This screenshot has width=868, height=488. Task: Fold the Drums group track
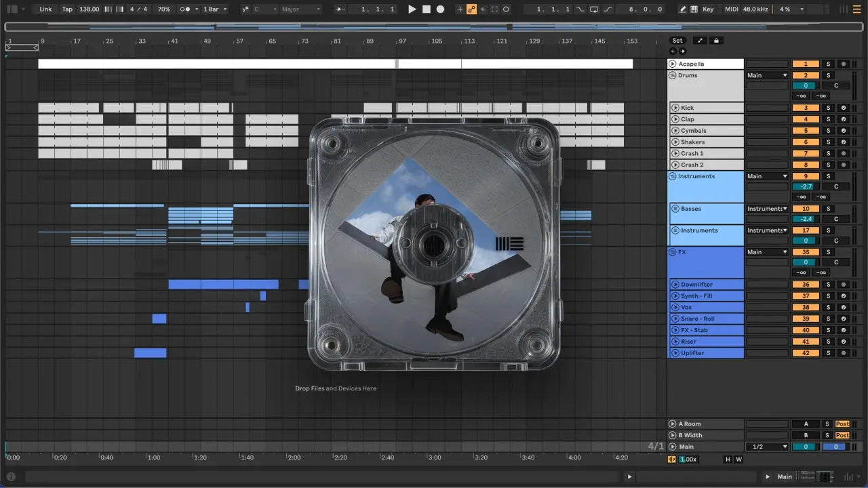[x=673, y=75]
